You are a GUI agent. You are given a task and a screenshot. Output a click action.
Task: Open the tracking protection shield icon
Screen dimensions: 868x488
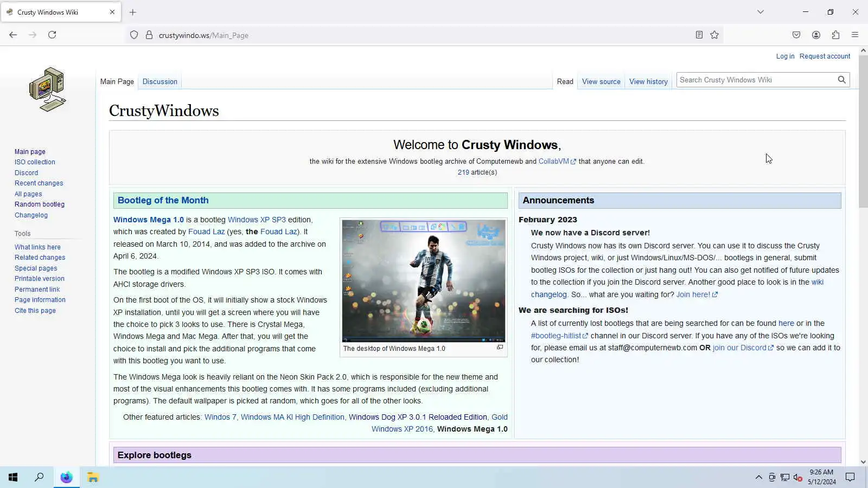(x=134, y=35)
